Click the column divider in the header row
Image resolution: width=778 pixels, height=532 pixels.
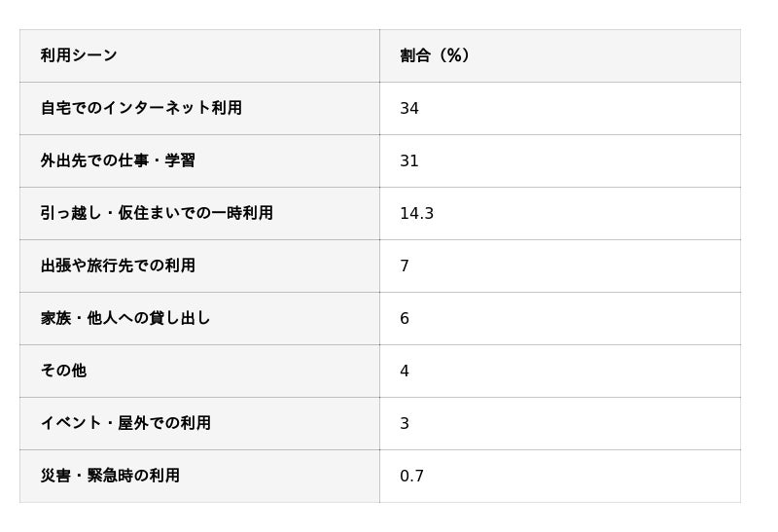coord(379,55)
